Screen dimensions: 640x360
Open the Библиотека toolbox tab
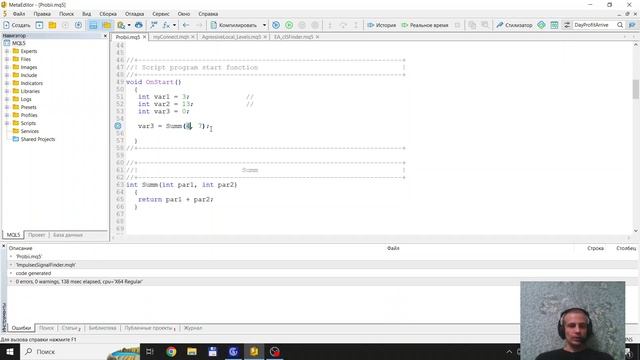(x=102, y=328)
